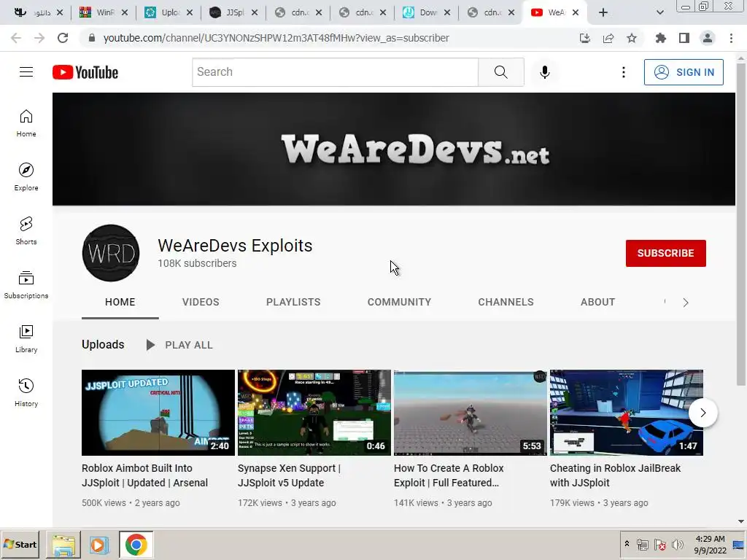Open the Windows Start menu
Screen dimensions: 747x560
(x=20, y=544)
